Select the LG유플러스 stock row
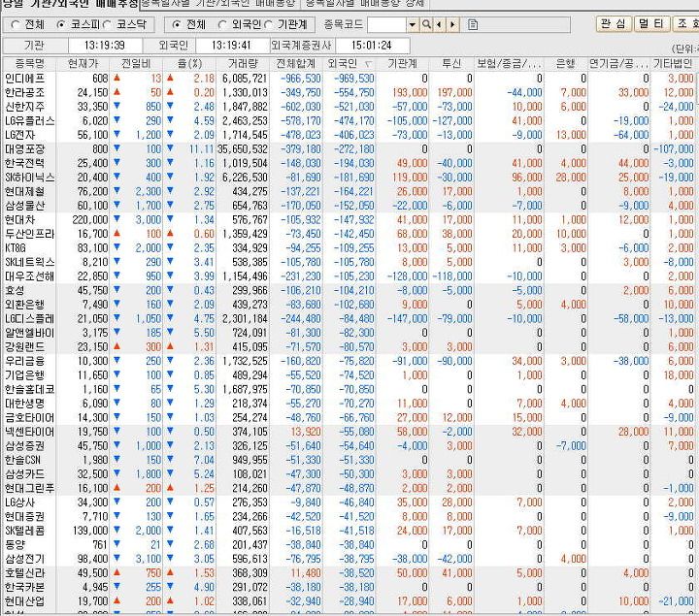 [349, 120]
